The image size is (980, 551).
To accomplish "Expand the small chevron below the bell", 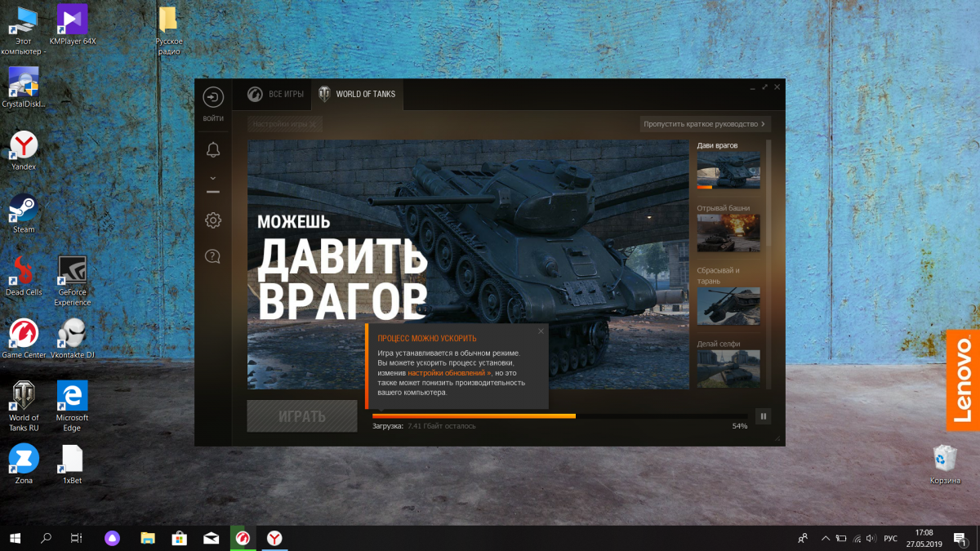I will pyautogui.click(x=212, y=178).
